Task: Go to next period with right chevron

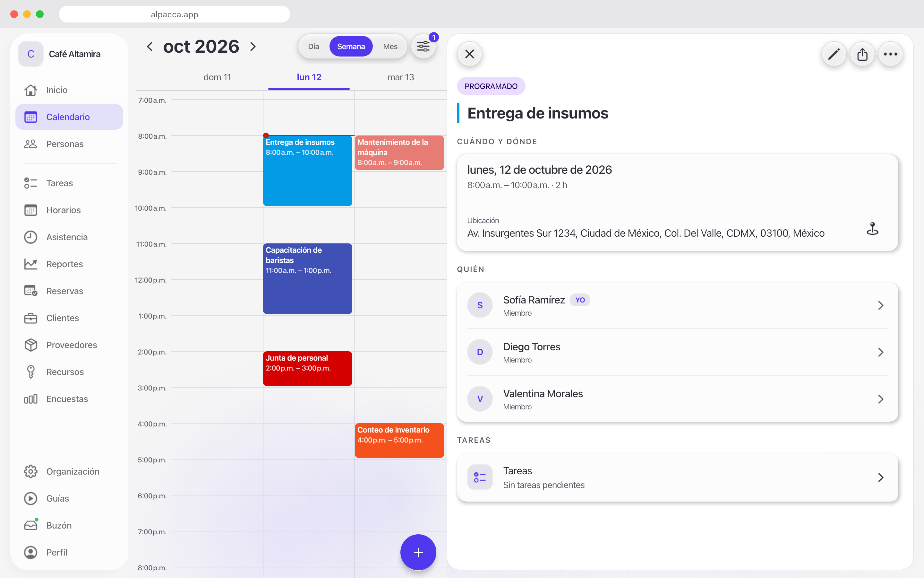Action: (253, 47)
